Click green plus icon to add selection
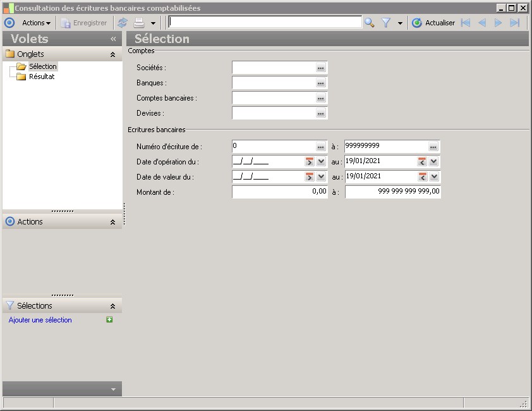Screen dimensions: 532x411 [x=109, y=320]
